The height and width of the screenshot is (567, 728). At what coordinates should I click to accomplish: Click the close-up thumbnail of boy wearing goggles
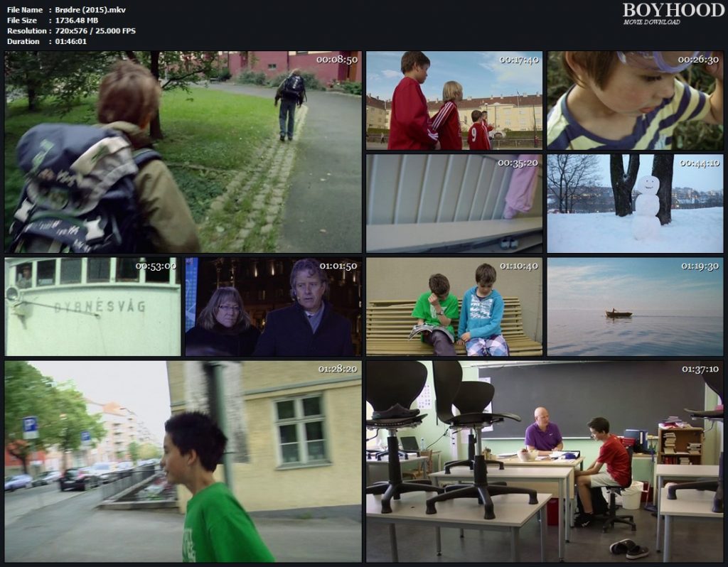coord(635,100)
